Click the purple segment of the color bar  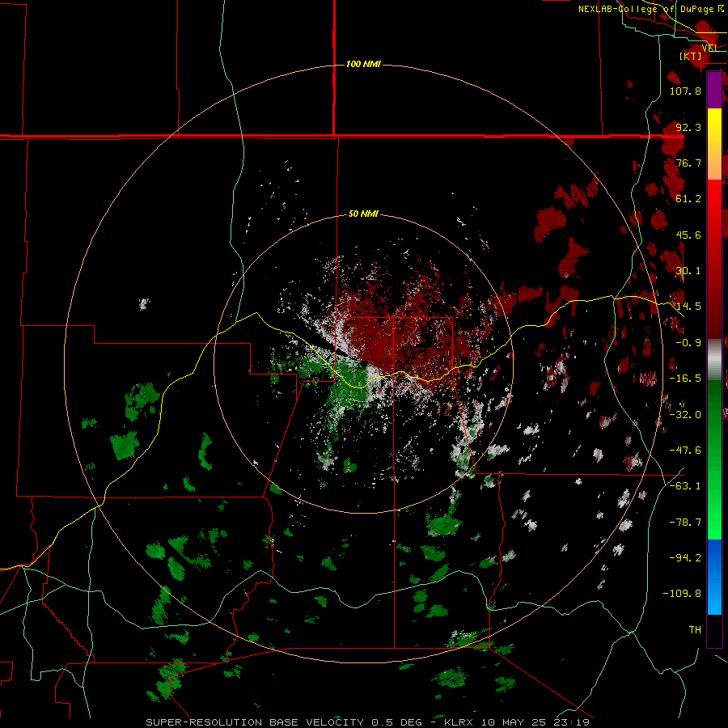point(714,91)
